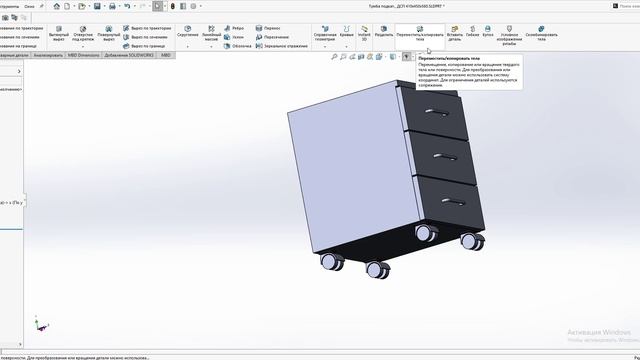Image resolution: width=640 pixels, height=360 pixels.
Task: Undo the last action with the Undo arrow
Action: pyautogui.click(x=127, y=6)
